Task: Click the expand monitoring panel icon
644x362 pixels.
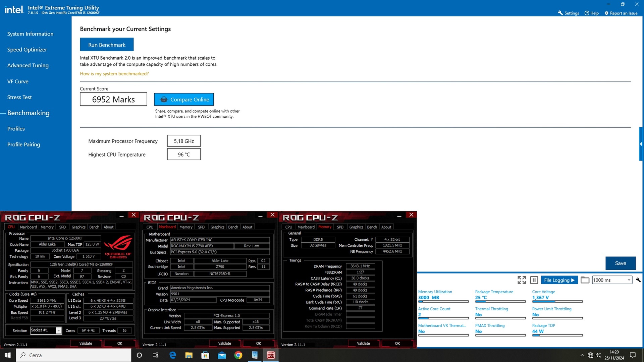Action: click(522, 280)
